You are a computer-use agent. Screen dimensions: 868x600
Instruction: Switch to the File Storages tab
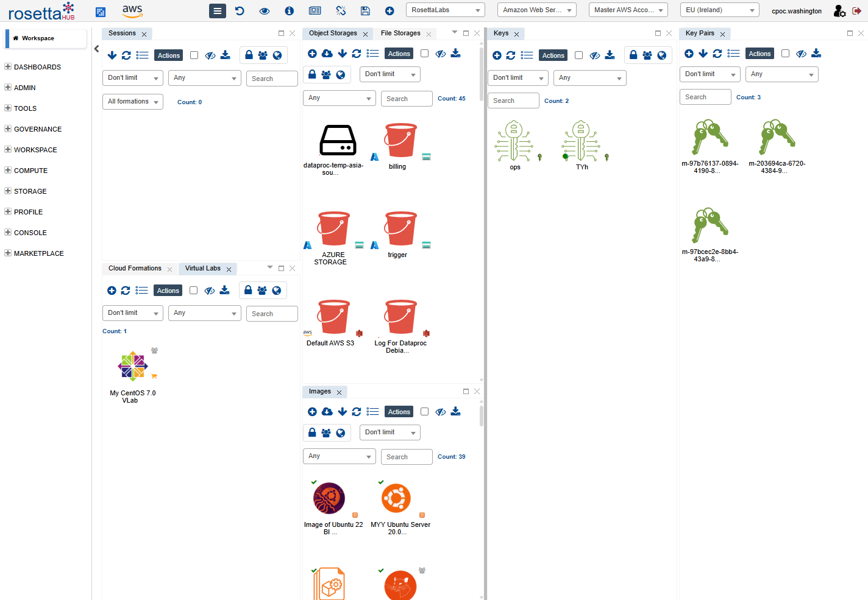pos(400,34)
